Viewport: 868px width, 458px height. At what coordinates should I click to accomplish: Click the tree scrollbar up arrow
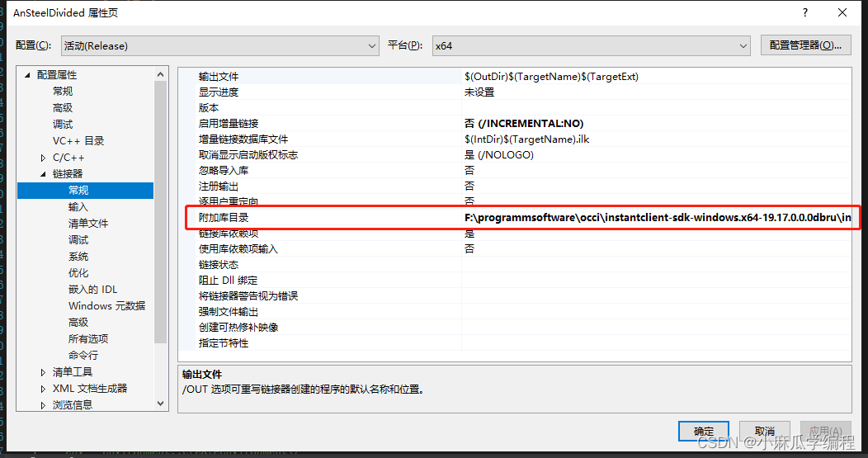tap(161, 74)
